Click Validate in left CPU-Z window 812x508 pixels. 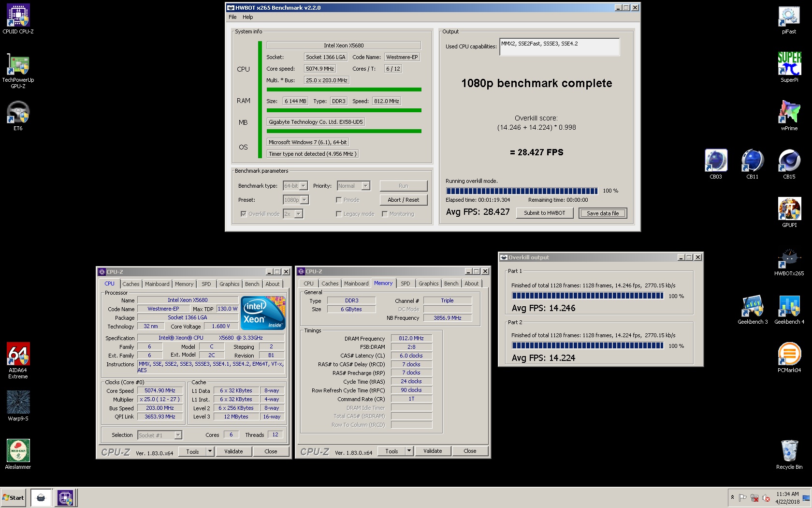(233, 451)
